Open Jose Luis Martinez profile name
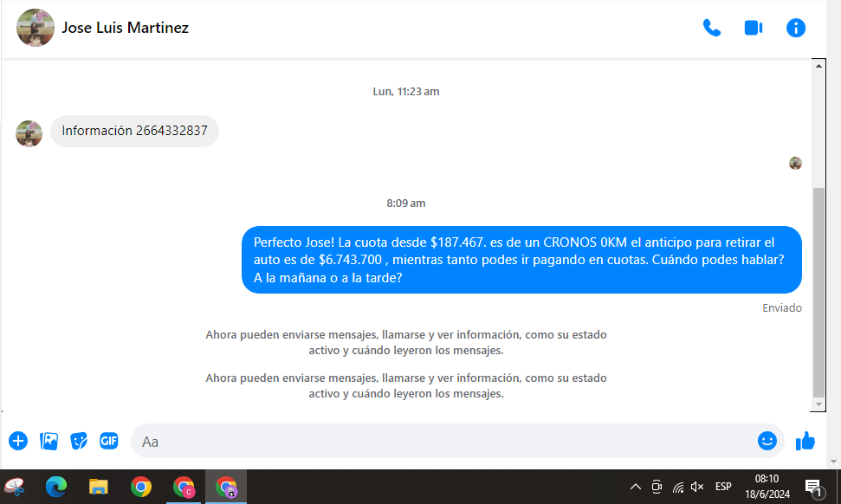 [x=125, y=28]
